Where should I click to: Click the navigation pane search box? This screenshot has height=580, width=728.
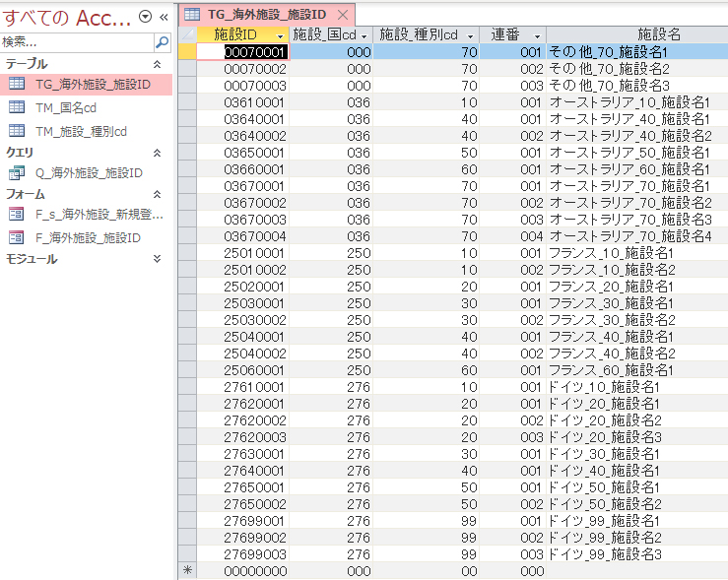(x=77, y=42)
